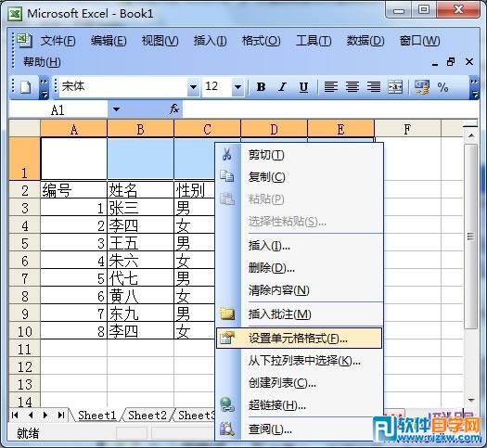Click the Excel workbook icon in menu bar
The width and height of the screenshot is (487, 448).
24,41
